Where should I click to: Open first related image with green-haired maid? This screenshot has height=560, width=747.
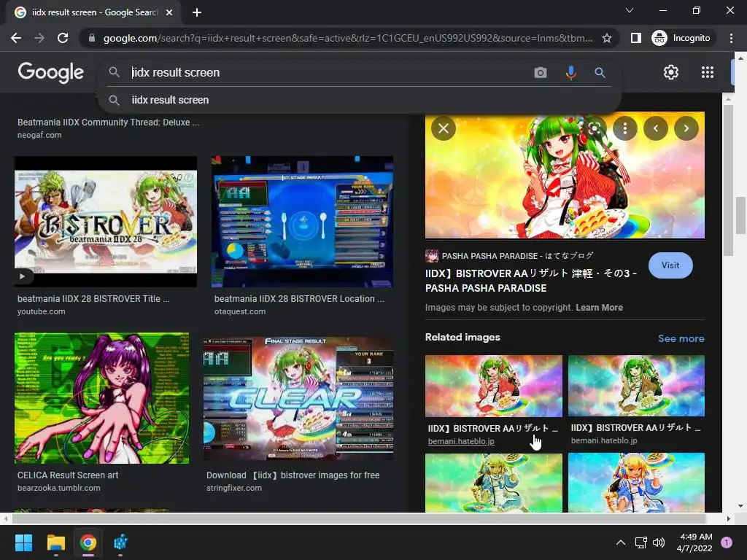click(x=494, y=386)
